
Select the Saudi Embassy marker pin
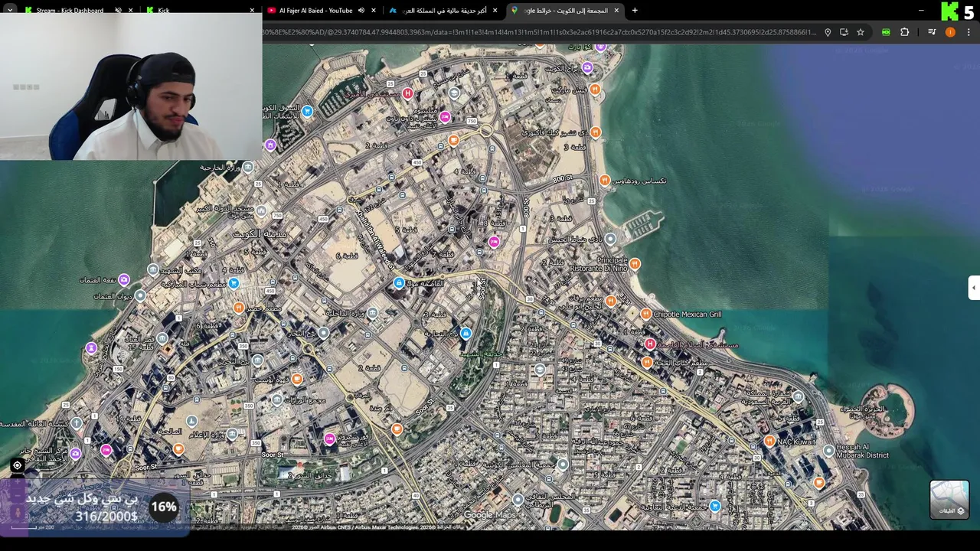click(x=799, y=396)
